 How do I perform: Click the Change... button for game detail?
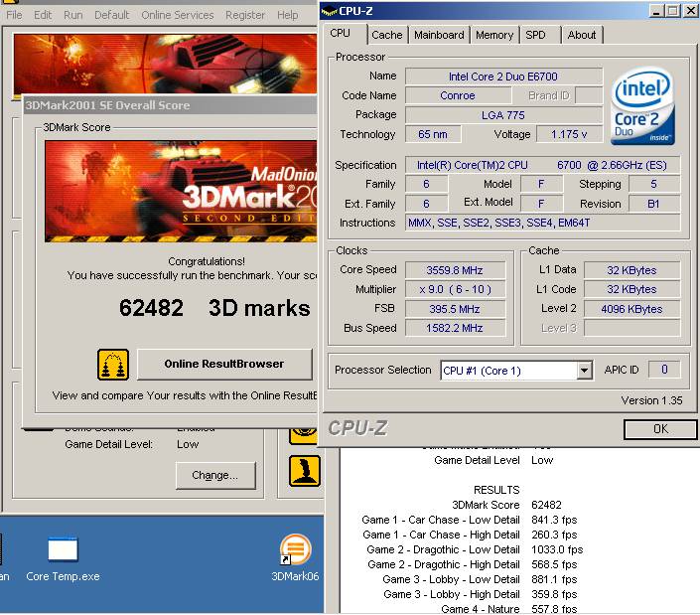pos(215,475)
